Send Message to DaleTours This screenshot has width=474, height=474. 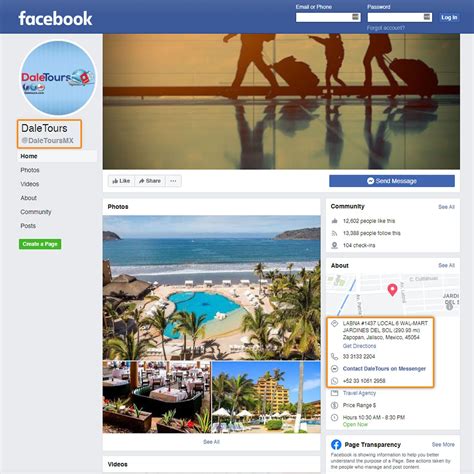[392, 181]
